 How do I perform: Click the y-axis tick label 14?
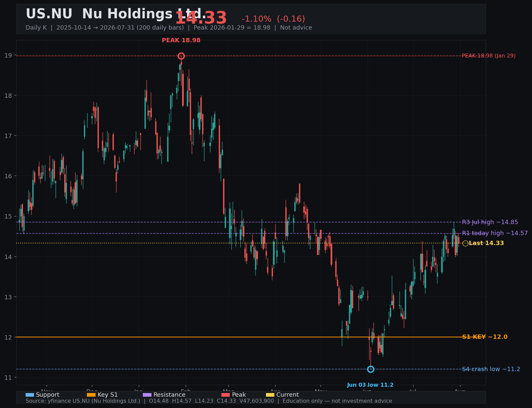click(8, 257)
